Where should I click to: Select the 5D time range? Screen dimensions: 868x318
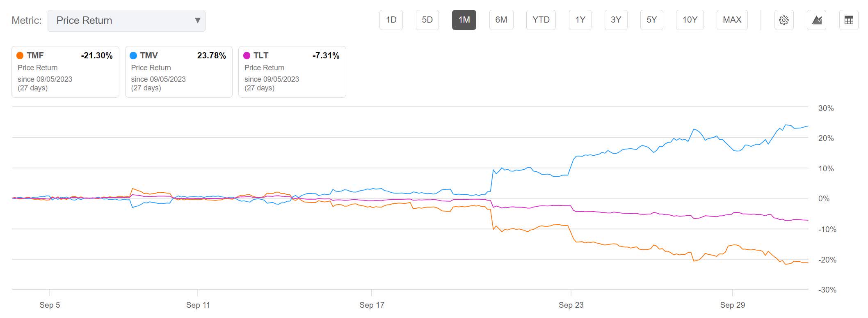pyautogui.click(x=427, y=20)
